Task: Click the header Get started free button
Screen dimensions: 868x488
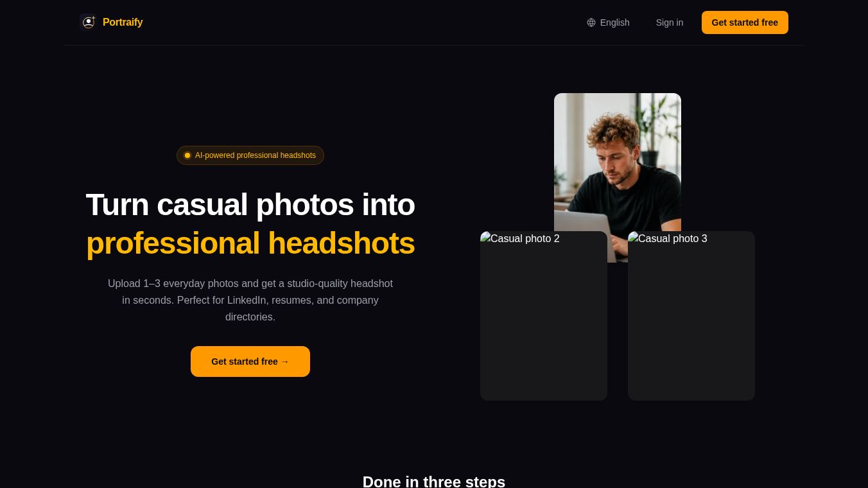Action: tap(745, 22)
